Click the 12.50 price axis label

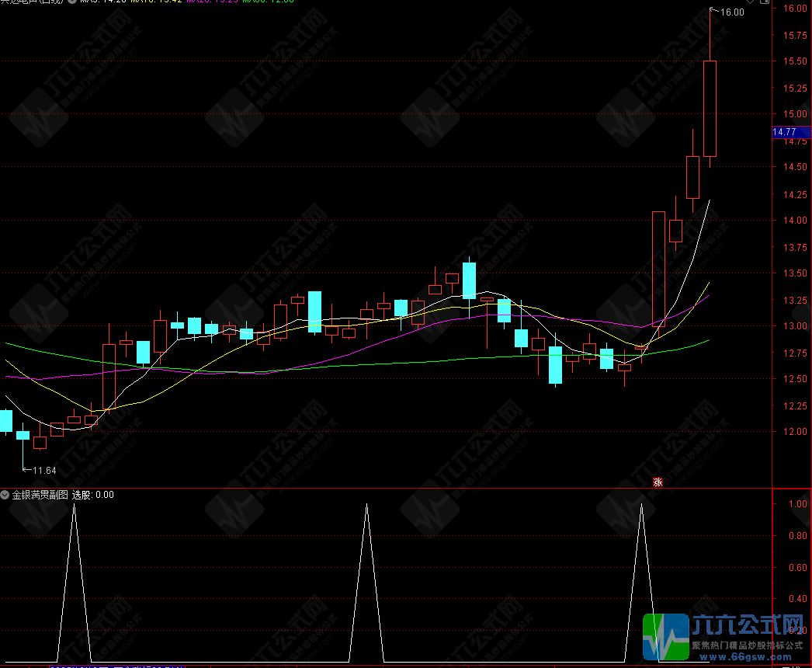(795, 379)
